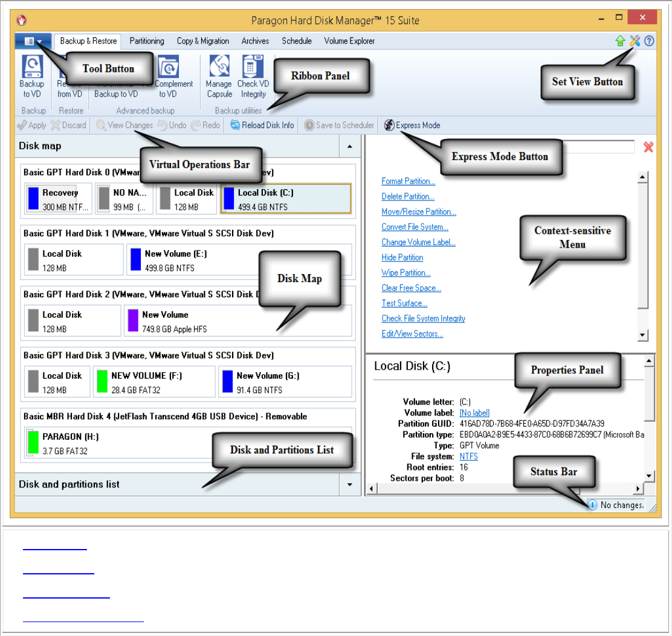The width and height of the screenshot is (672, 636).
Task: Click context menu scrollbar up arrow
Action: pos(642,178)
